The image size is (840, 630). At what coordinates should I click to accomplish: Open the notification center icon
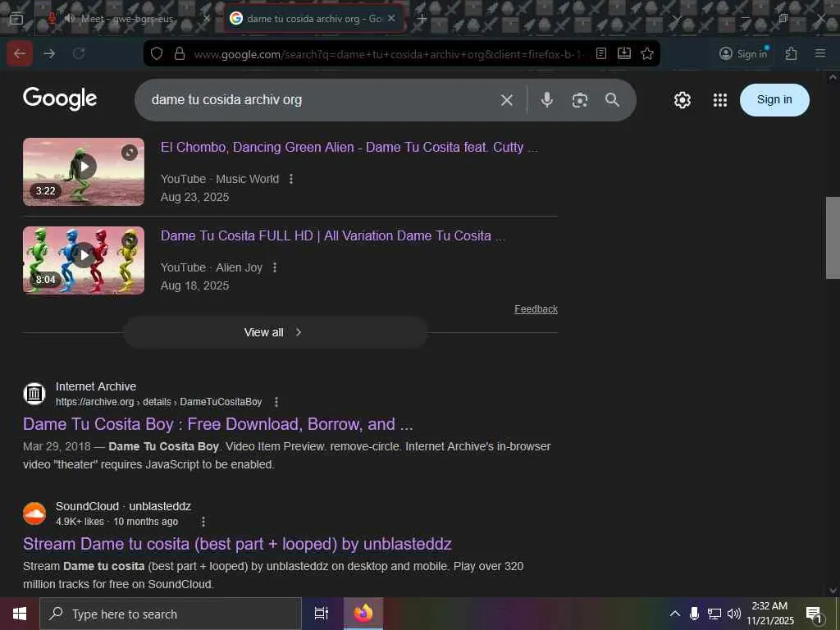coord(813,614)
